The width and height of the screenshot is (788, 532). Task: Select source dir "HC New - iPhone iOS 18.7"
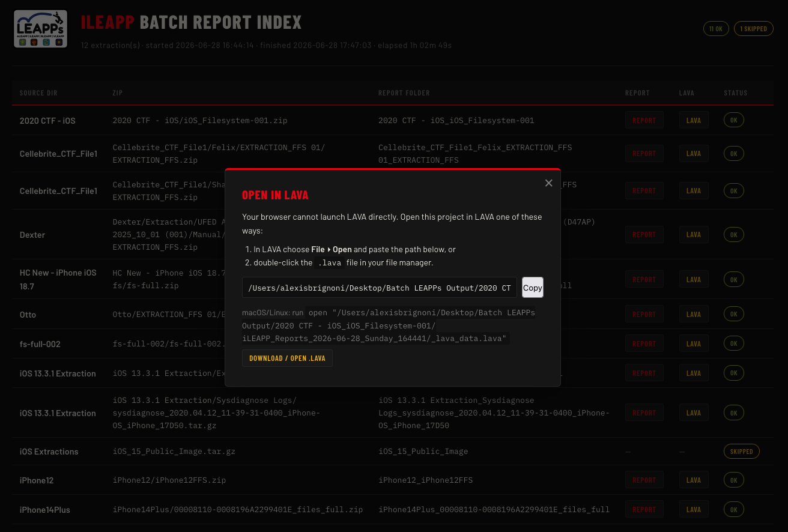(58, 279)
